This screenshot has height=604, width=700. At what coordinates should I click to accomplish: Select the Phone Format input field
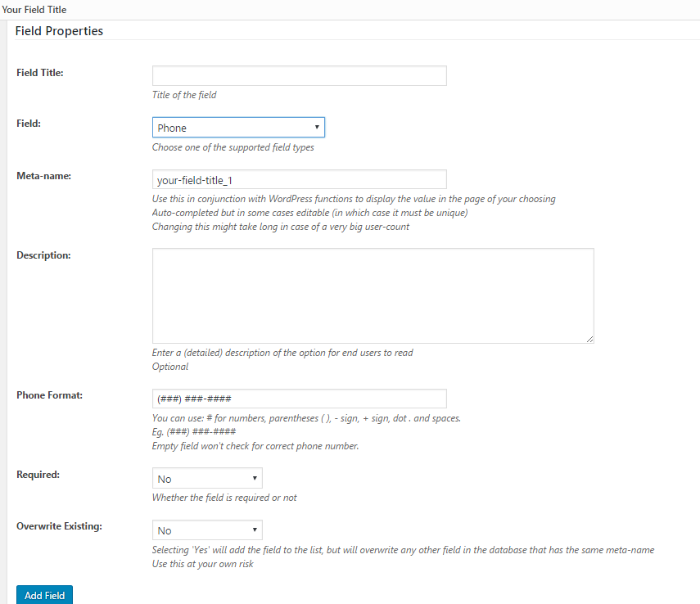tap(299, 399)
